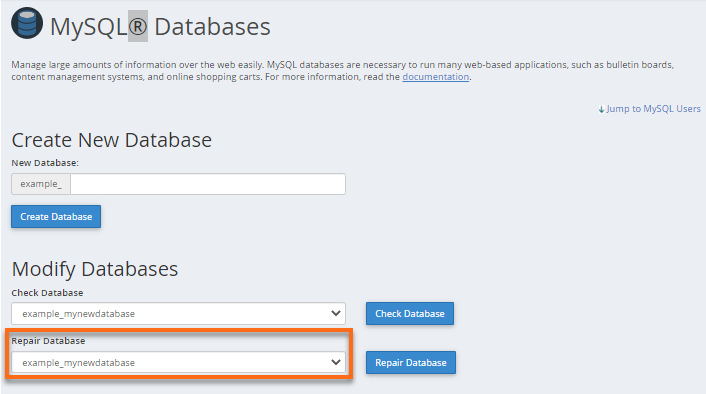Open the Repair Database dropdown
The image size is (706, 394).
coord(178,362)
